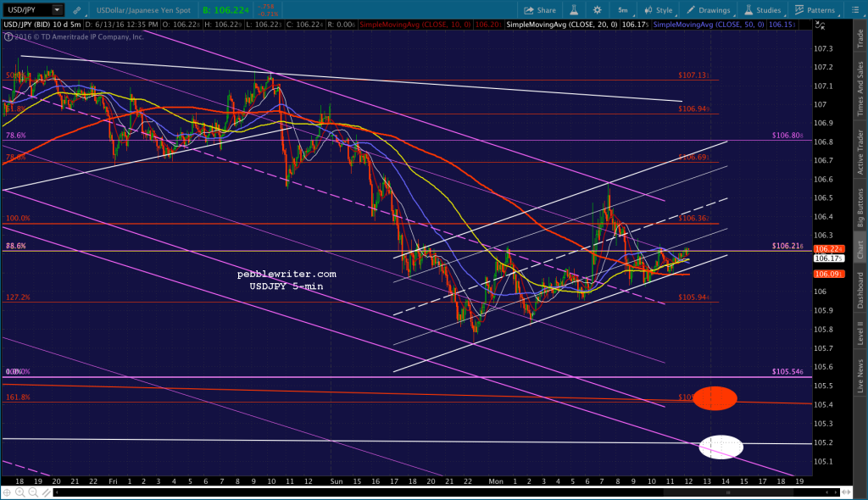Click the info icon beside copyright text
This screenshot has width=868, height=500.
tap(8, 37)
